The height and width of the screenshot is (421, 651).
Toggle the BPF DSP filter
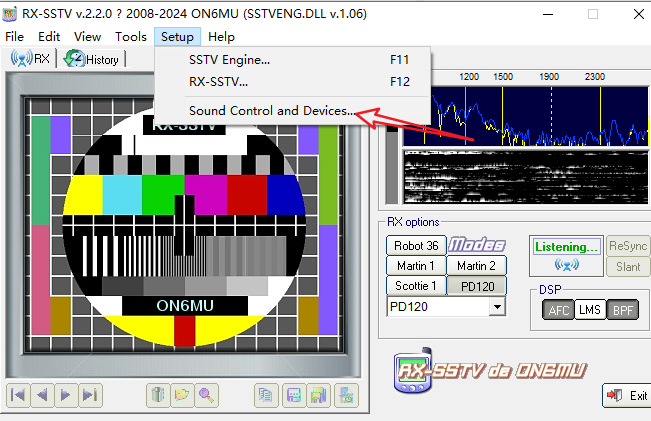click(x=622, y=310)
